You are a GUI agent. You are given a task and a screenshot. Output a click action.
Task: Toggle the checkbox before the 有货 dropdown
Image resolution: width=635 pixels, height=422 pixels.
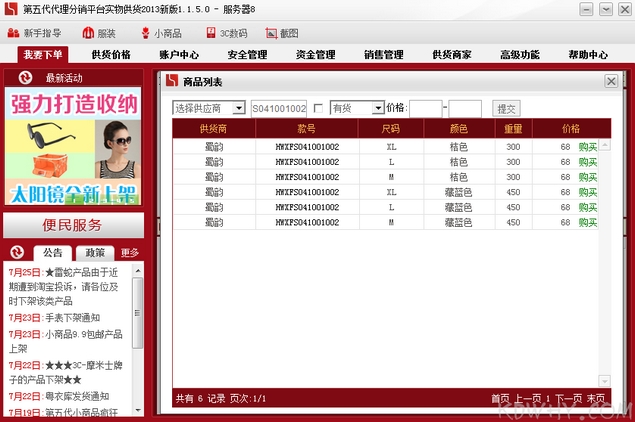[x=318, y=108]
